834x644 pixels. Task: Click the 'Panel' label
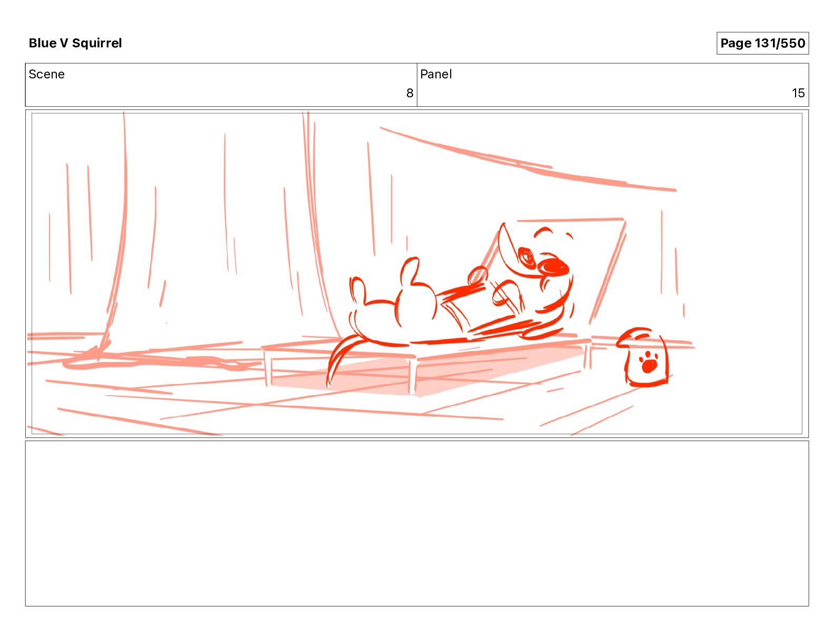pos(436,74)
